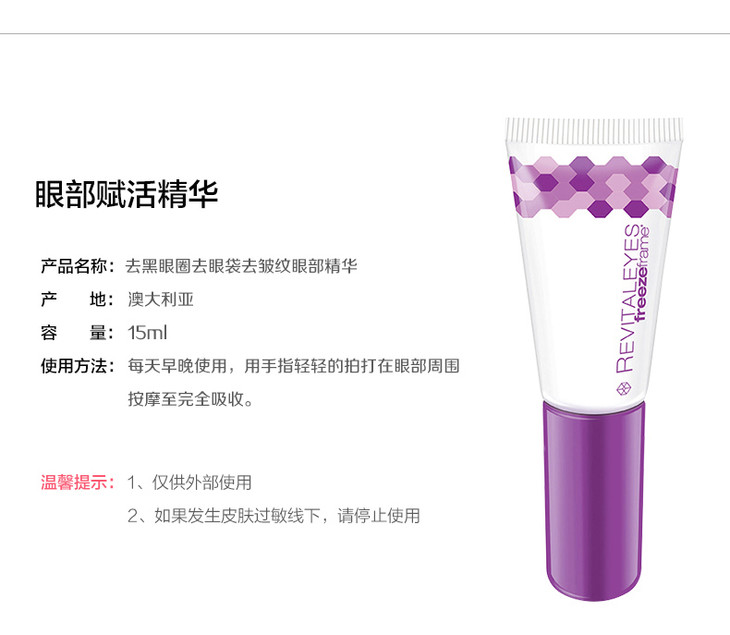Click the 使用方法 label
Image resolution: width=730 pixels, height=635 pixels.
(x=77, y=366)
